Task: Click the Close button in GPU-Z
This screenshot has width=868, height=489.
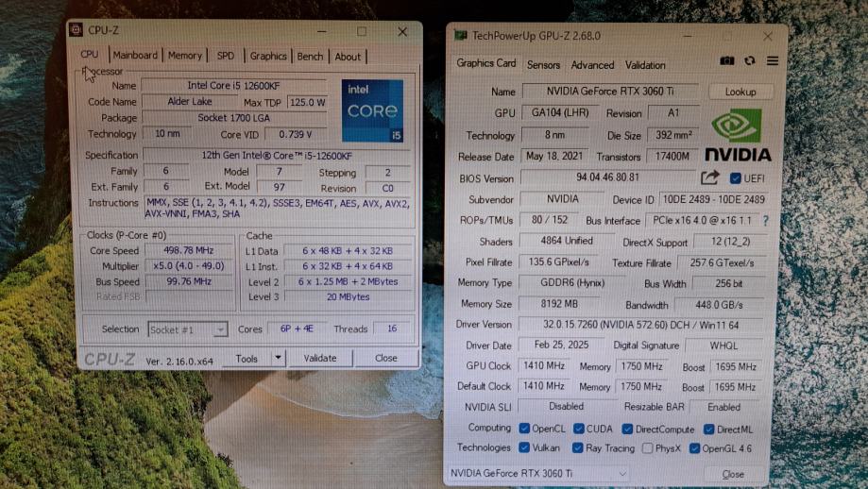Action: (733, 474)
